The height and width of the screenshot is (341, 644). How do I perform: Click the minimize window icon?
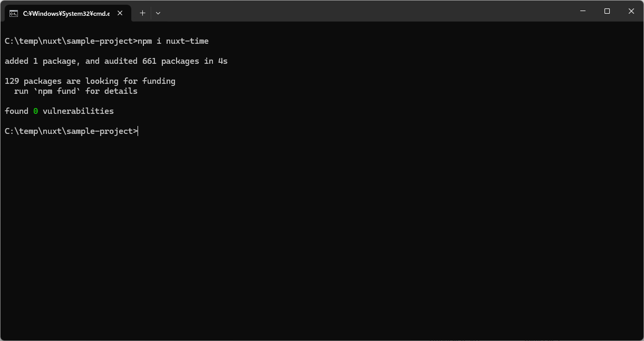583,11
